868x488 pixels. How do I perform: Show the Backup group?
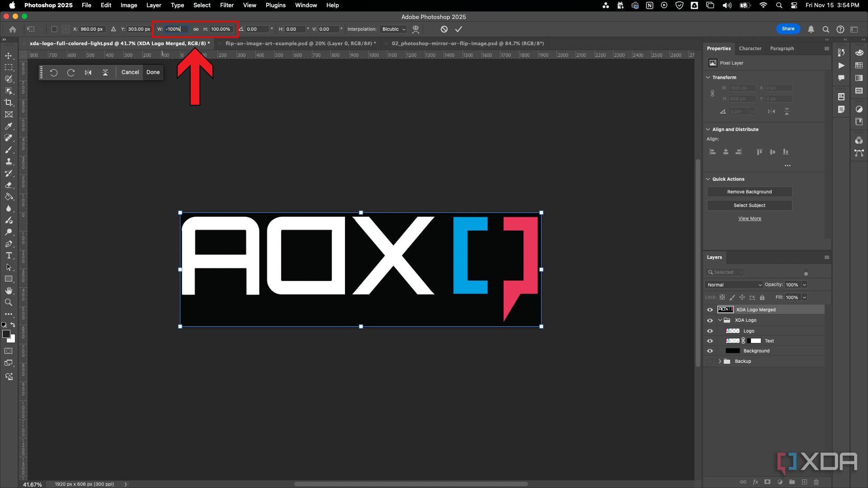[710, 361]
